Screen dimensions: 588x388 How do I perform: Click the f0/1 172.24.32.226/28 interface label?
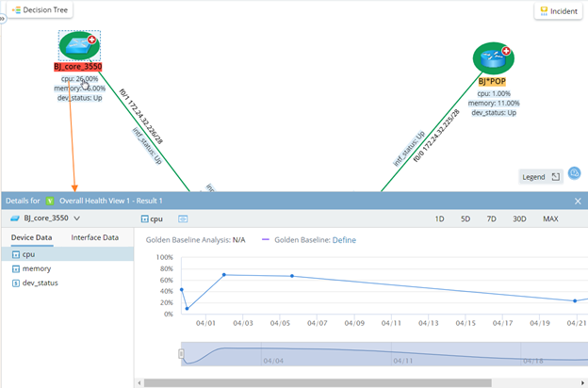coord(141,117)
